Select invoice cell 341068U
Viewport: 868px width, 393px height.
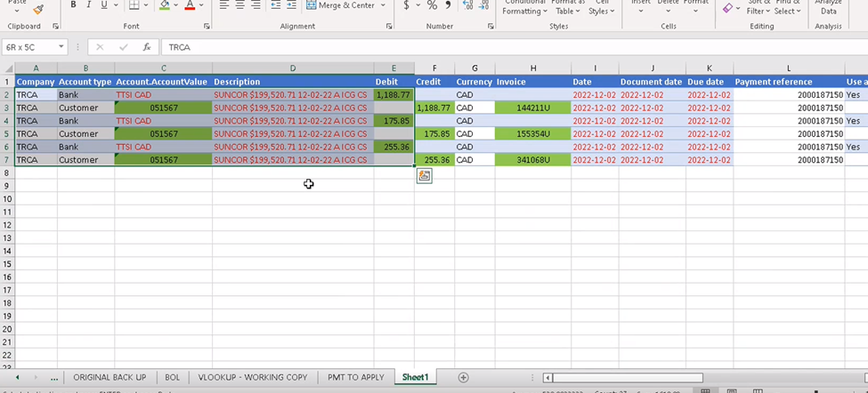click(x=533, y=160)
